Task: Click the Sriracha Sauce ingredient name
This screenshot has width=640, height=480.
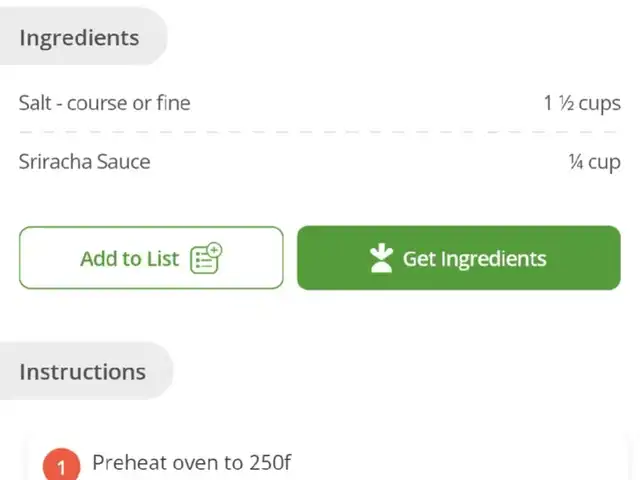Action: [84, 162]
